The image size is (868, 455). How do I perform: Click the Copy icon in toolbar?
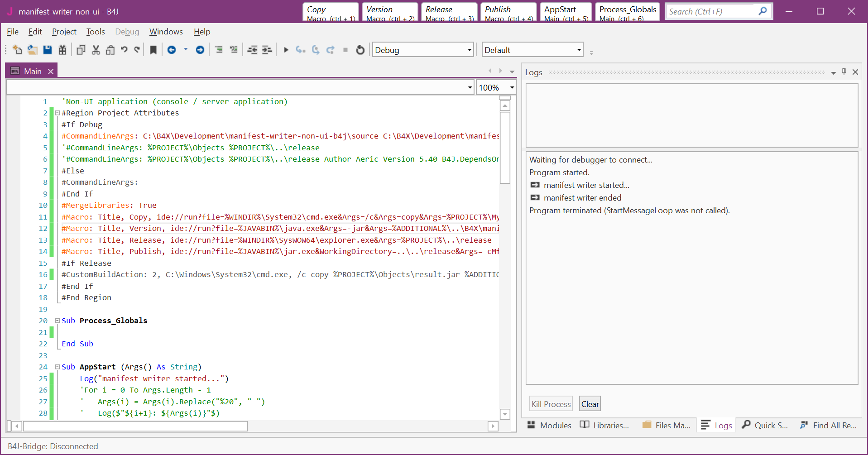coord(81,50)
